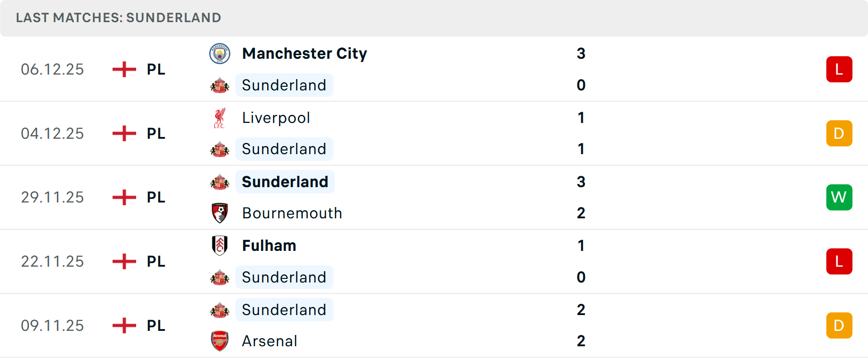Image resolution: width=868 pixels, height=358 pixels.
Task: Open the Manchester City team link
Action: 304,54
